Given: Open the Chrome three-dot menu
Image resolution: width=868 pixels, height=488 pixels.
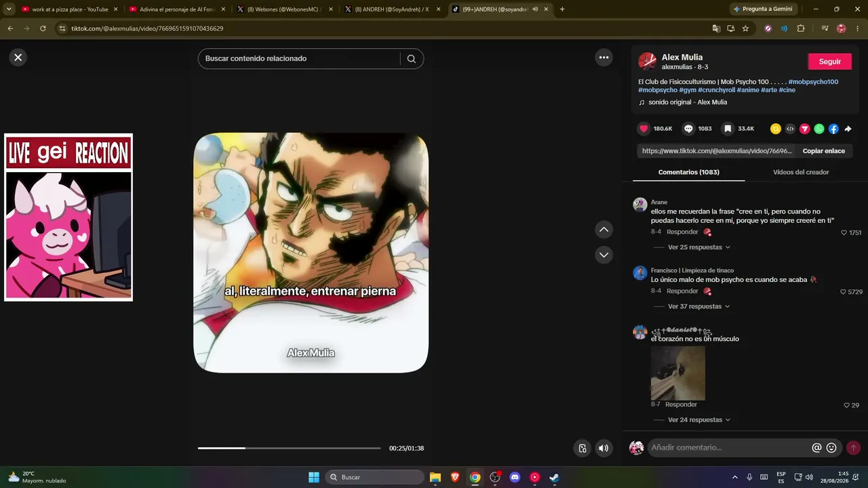Looking at the screenshot, I should 858,28.
